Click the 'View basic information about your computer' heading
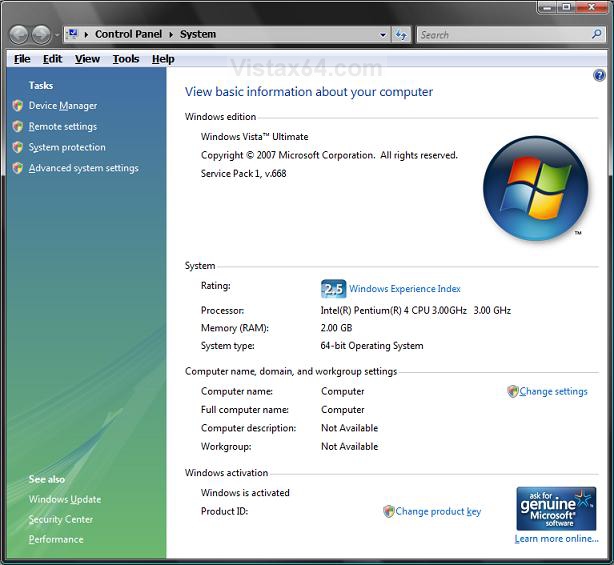614x565 pixels. 309,92
